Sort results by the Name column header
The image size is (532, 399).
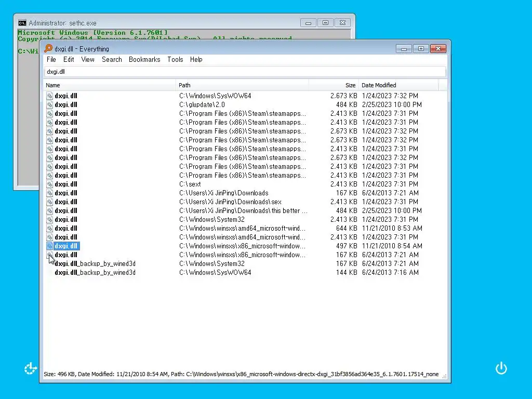coord(110,85)
